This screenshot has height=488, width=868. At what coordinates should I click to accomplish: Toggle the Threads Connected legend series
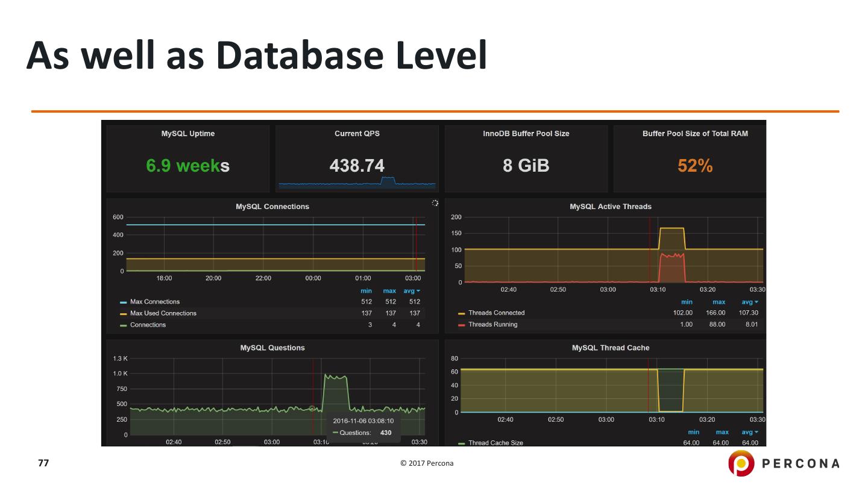(x=496, y=313)
